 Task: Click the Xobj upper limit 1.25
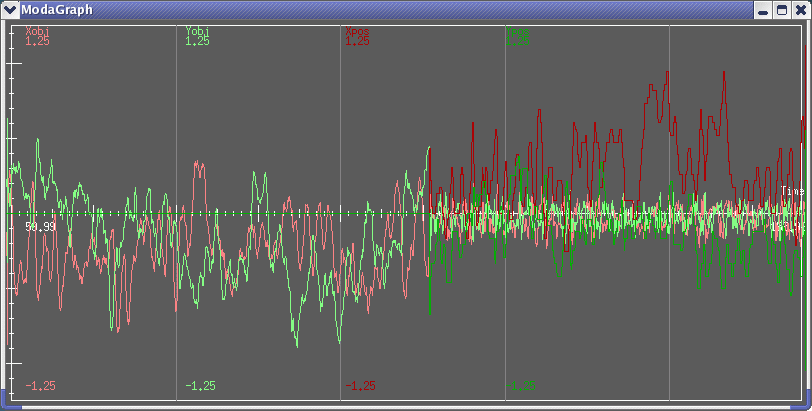38,41
